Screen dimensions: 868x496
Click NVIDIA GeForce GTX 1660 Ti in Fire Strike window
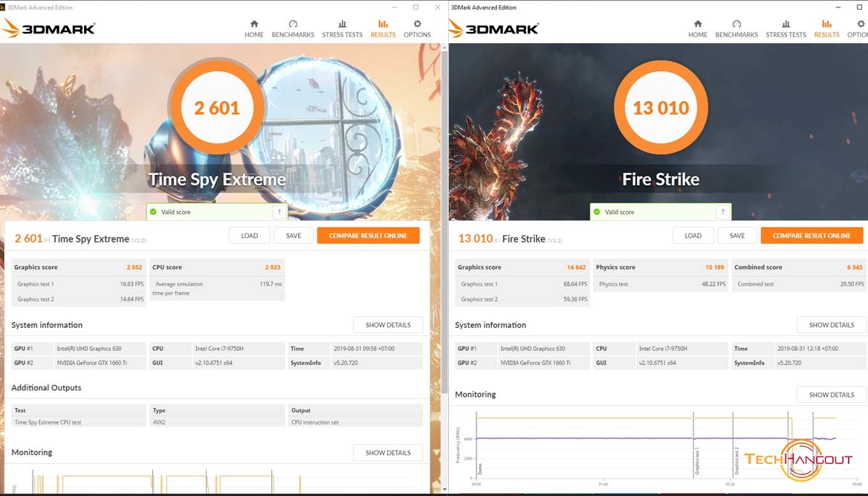click(x=535, y=363)
